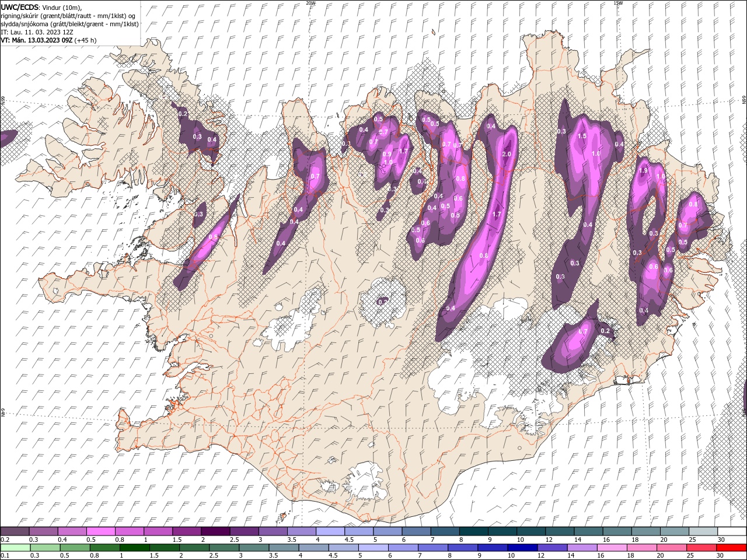
Task: Click darkest purple upper swatch starting at 2
Action: tap(215, 531)
